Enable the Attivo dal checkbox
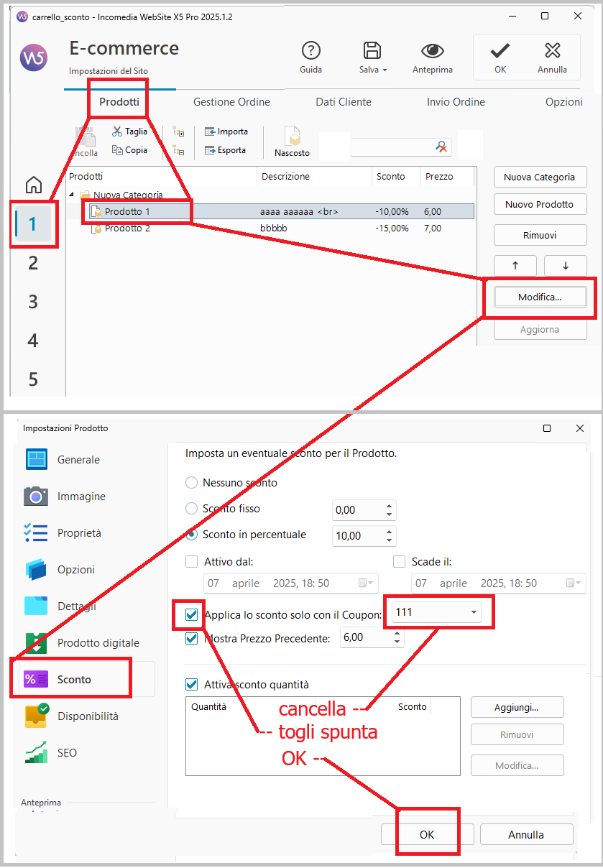The image size is (603, 868). (x=191, y=562)
